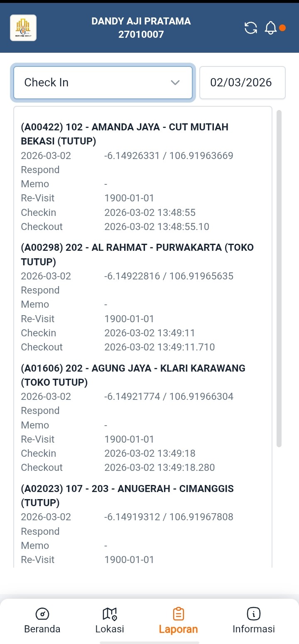Expand the Check In dropdown
Image resolution: width=299 pixels, height=644 pixels.
click(103, 83)
